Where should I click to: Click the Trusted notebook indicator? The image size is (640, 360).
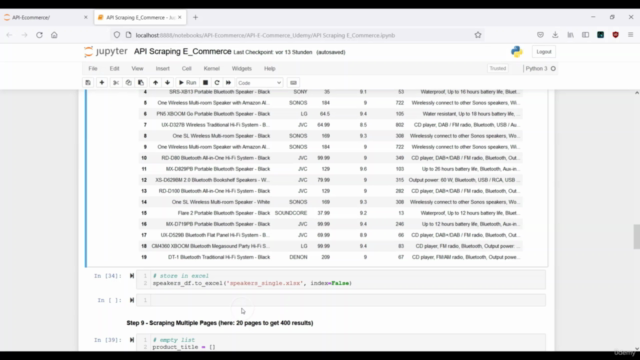tap(498, 69)
